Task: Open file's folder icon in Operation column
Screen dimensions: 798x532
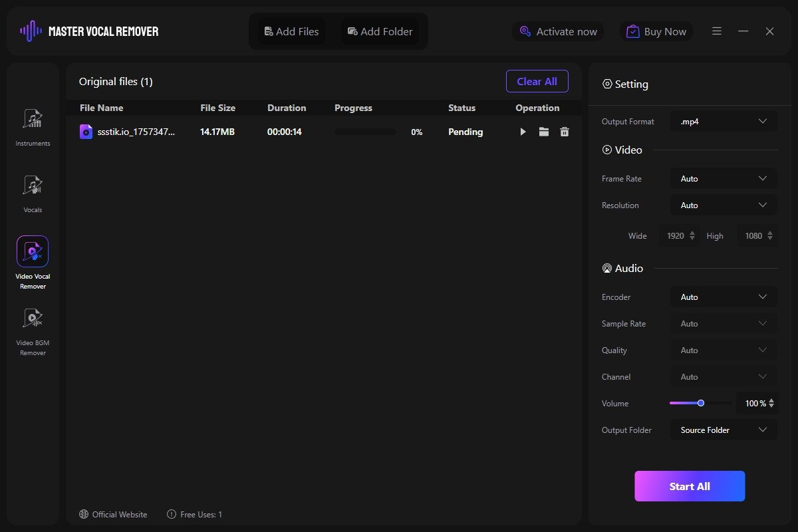Action: pyautogui.click(x=544, y=132)
